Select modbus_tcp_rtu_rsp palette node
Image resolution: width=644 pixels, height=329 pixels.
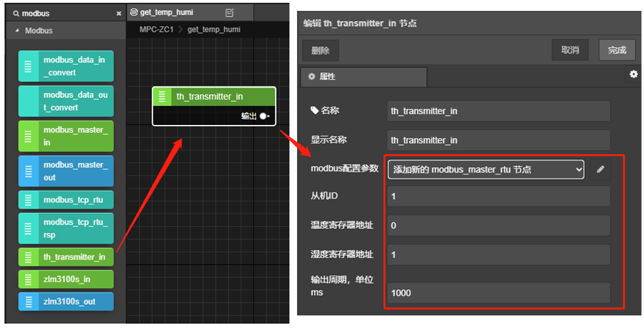click(66, 228)
